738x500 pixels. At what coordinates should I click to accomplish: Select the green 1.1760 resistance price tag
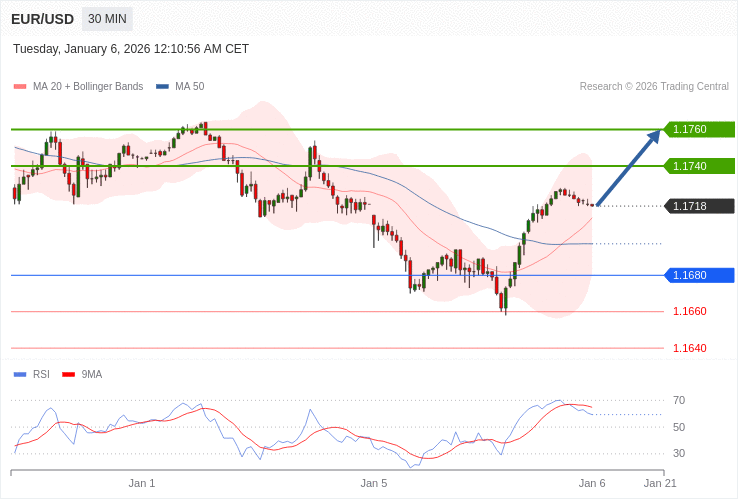(x=699, y=129)
